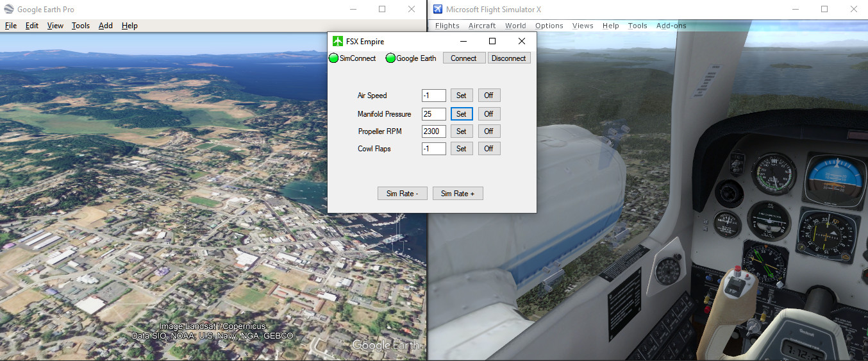Click the Connect button in FSX Empire
Screen dimensions: 868x361
click(463, 58)
